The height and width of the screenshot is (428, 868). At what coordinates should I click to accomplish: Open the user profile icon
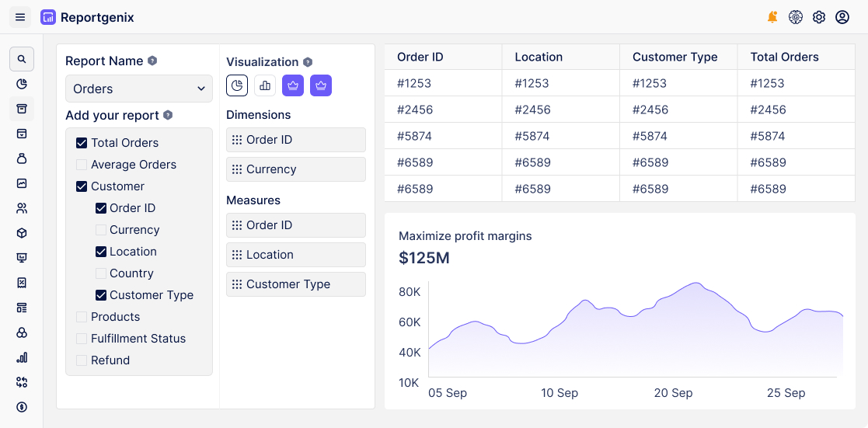pyautogui.click(x=842, y=17)
